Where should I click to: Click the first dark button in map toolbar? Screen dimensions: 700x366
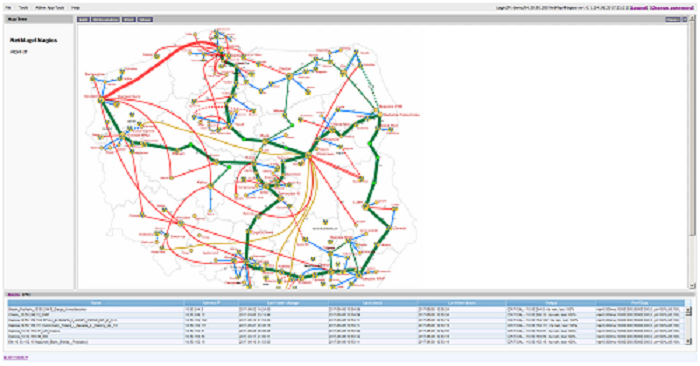click(x=83, y=20)
